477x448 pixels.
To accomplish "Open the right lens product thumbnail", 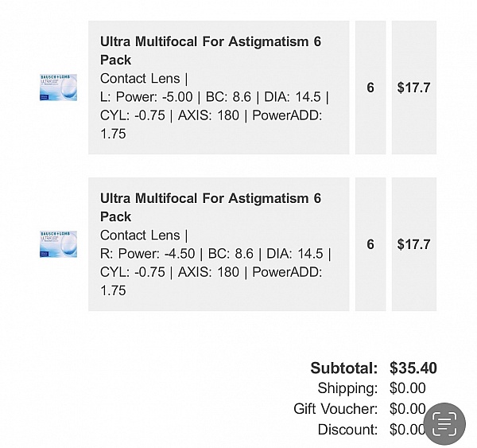I will click(58, 244).
